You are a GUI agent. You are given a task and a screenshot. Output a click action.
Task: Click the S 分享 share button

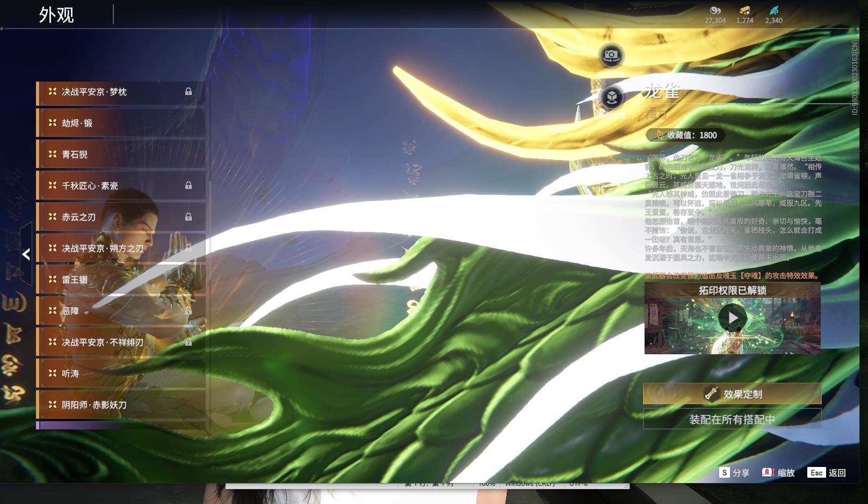pos(734,473)
